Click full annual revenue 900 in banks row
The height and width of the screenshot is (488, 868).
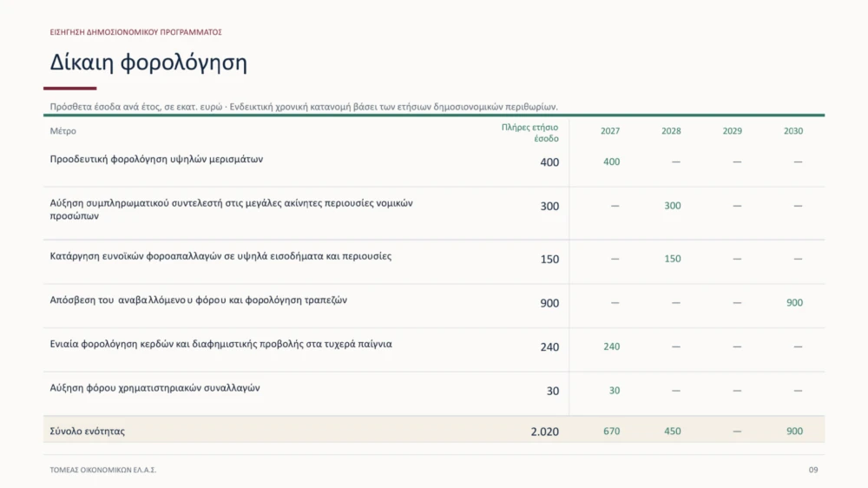(x=549, y=303)
